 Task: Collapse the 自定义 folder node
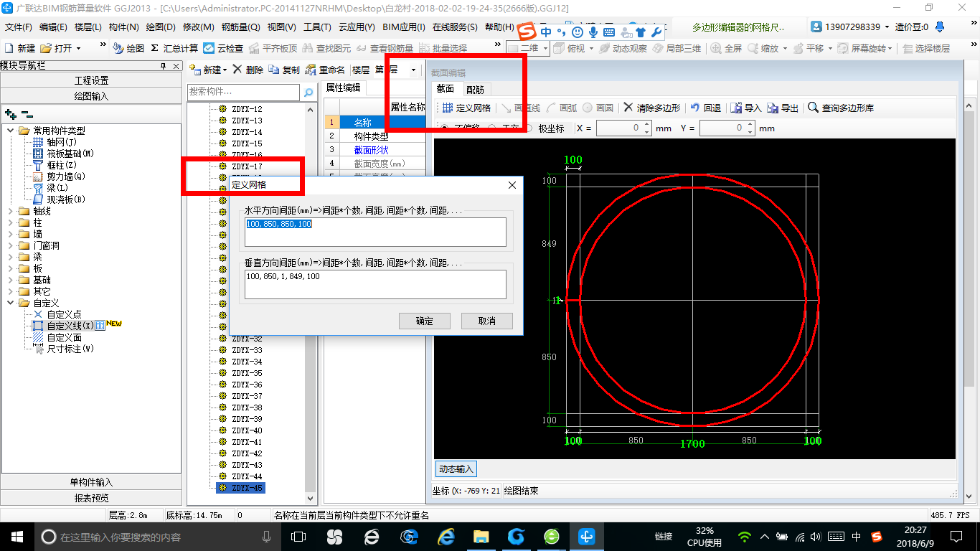pyautogui.click(x=11, y=303)
